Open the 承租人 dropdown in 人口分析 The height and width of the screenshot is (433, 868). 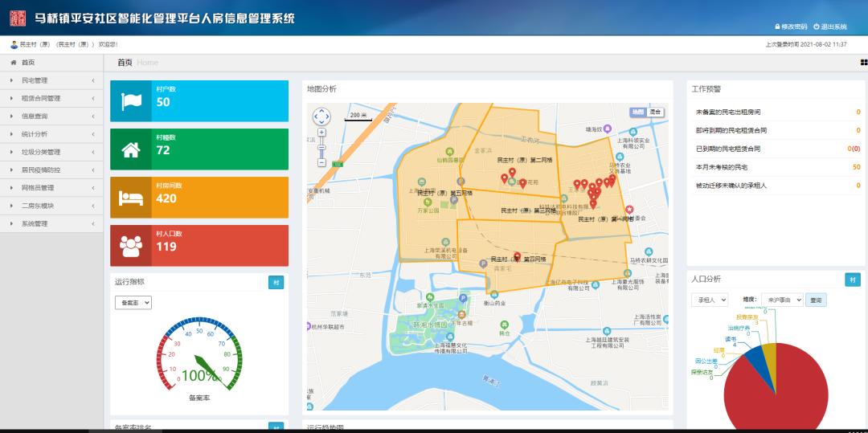tap(710, 300)
